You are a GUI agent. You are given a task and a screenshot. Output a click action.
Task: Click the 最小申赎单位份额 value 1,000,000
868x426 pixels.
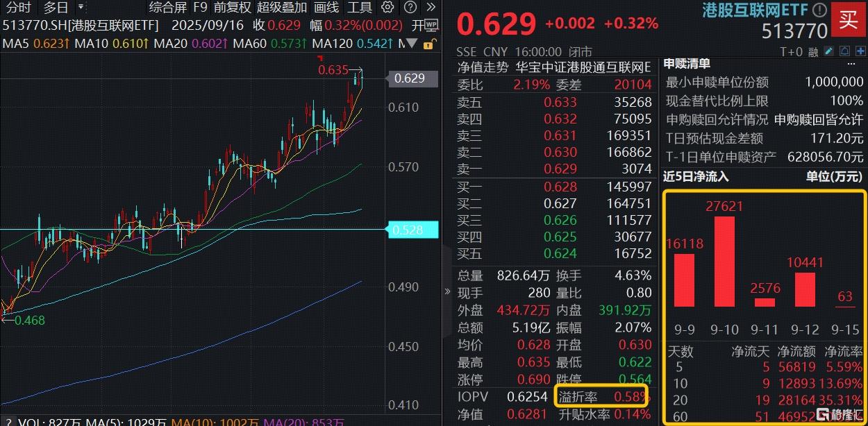point(834,82)
